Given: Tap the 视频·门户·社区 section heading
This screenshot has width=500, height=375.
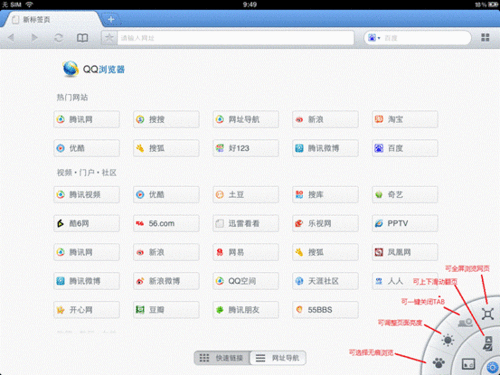Looking at the screenshot, I should pyautogui.click(x=87, y=172).
